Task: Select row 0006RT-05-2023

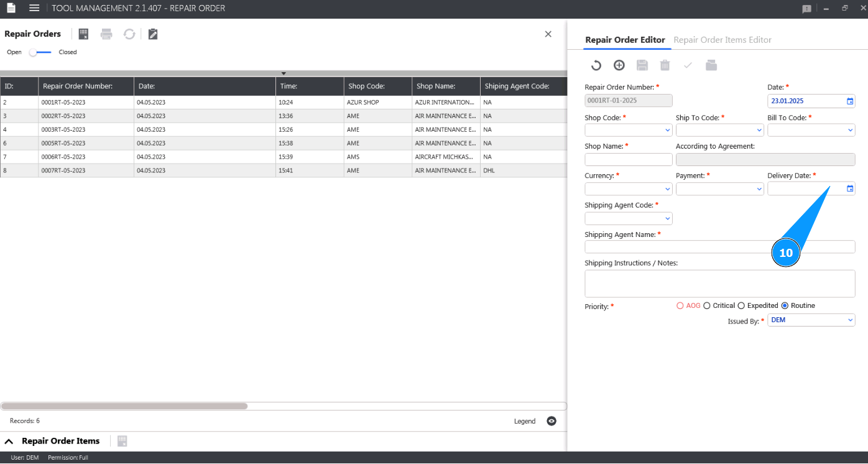Action: 284,157
